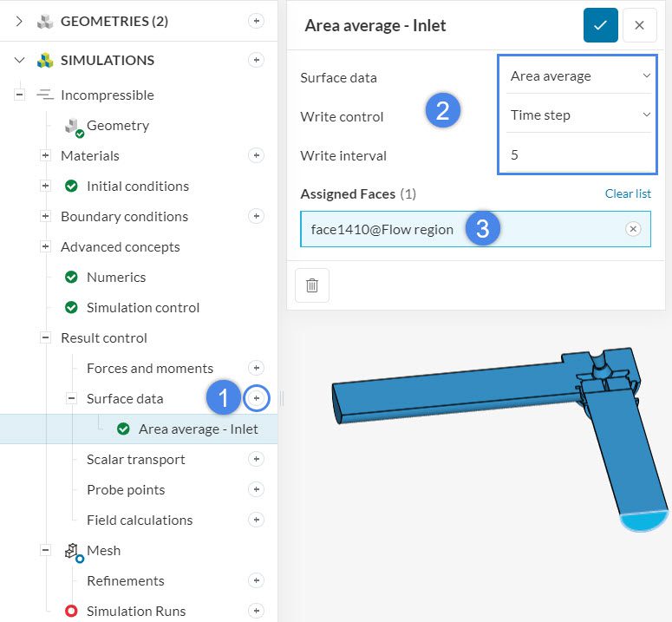Remove face1410@Flow region from assigned faces

click(x=633, y=229)
